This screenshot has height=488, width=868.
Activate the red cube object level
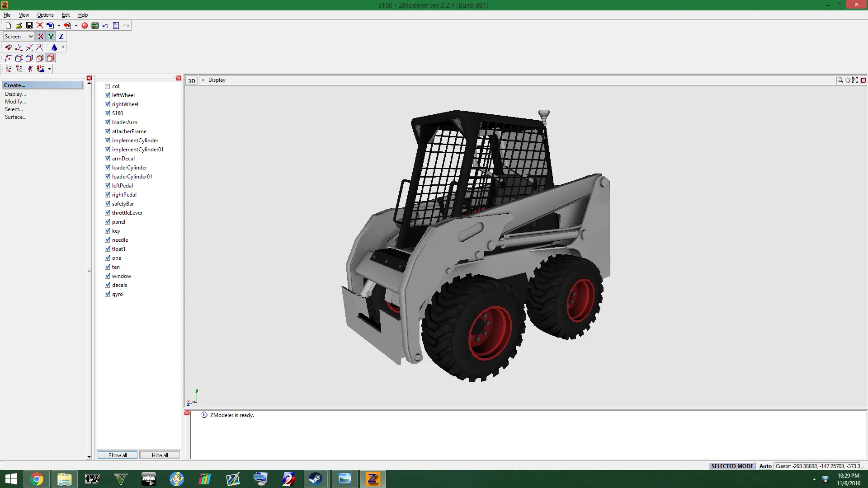click(x=51, y=58)
